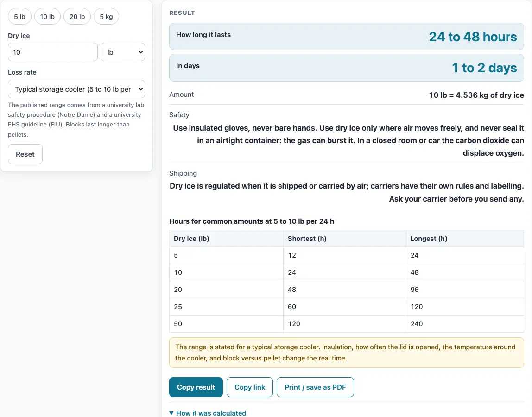Click the disclosure triangle beside How it was calculated

point(171,413)
